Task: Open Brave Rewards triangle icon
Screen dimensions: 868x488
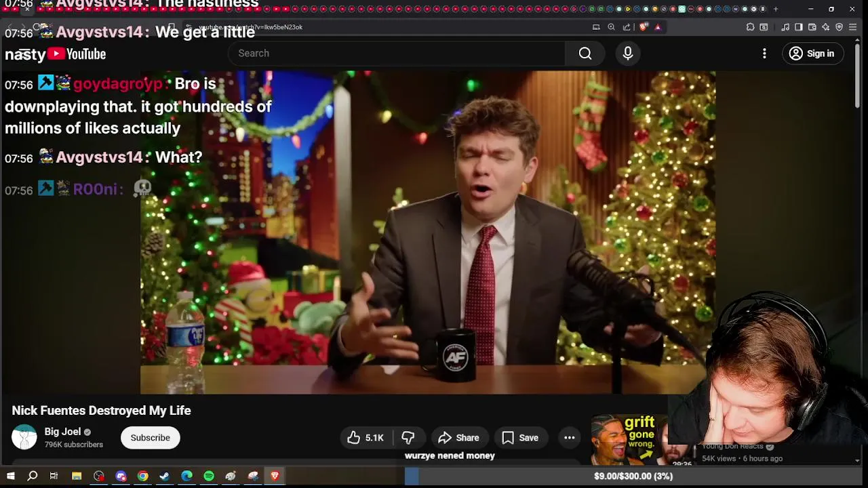Action: tap(658, 27)
